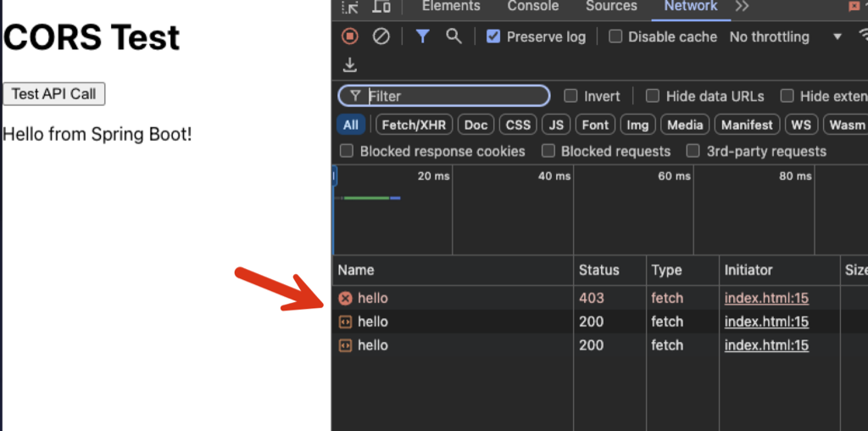Image resolution: width=868 pixels, height=431 pixels.
Task: Enable Disable cache checkbox
Action: pos(615,36)
